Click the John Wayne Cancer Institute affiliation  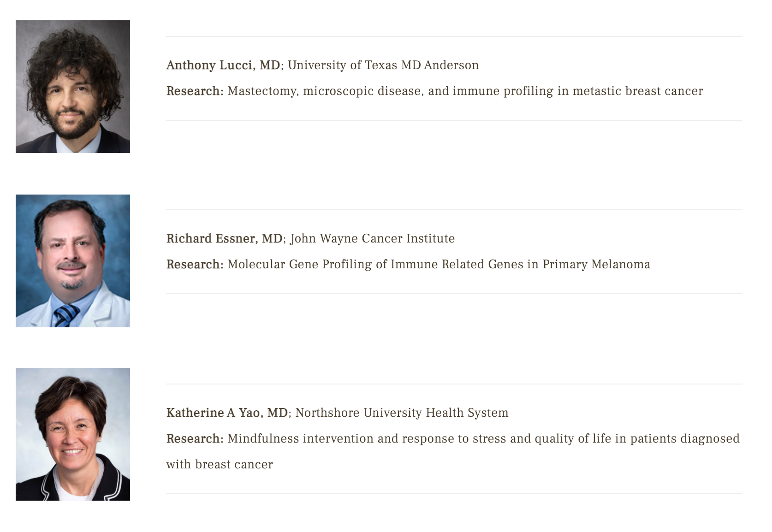tap(372, 239)
